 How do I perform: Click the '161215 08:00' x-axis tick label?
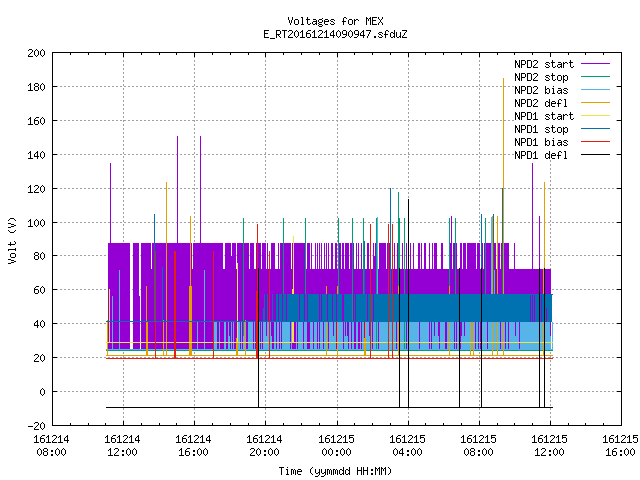pyautogui.click(x=478, y=446)
